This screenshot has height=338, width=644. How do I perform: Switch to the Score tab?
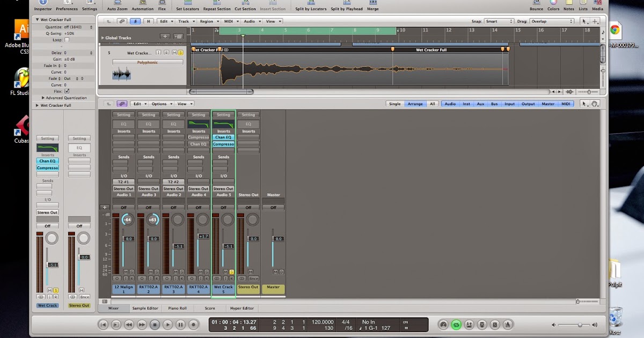pyautogui.click(x=210, y=308)
